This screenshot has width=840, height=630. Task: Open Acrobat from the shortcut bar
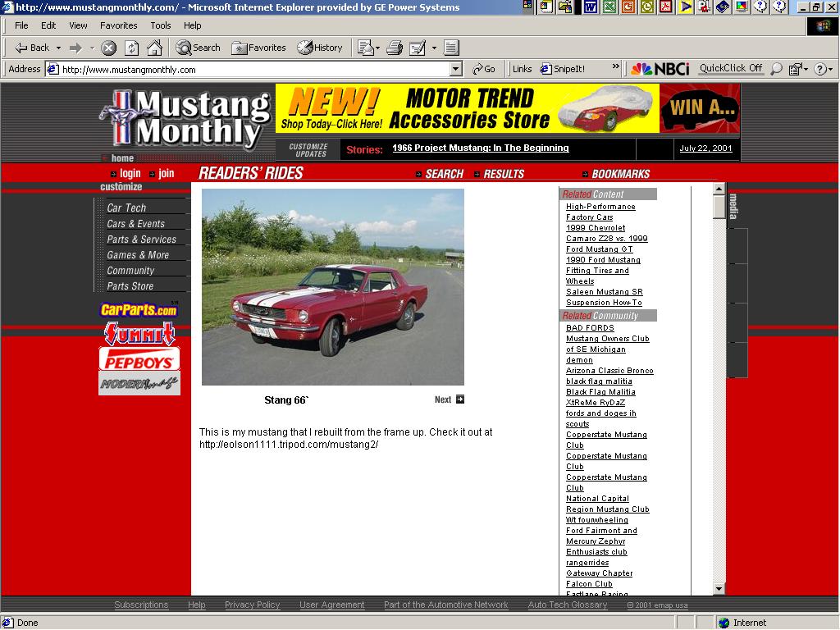666,7
